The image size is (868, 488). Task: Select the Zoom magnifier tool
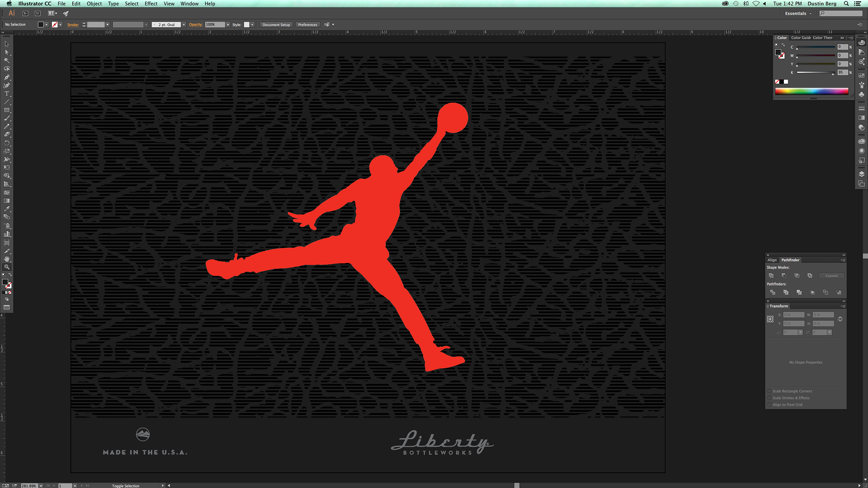pos(7,267)
